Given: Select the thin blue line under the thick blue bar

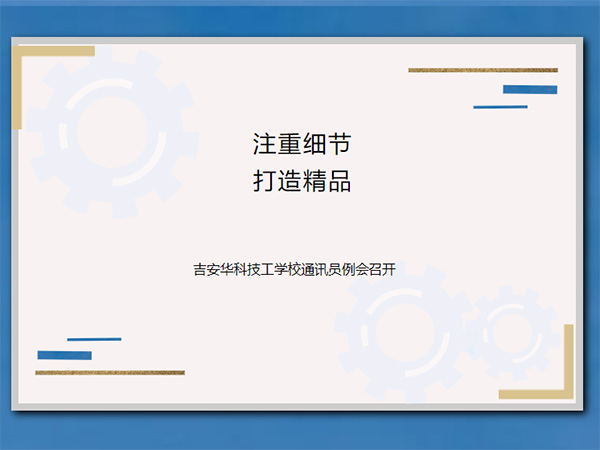Looking at the screenshot, I should pos(500,106).
